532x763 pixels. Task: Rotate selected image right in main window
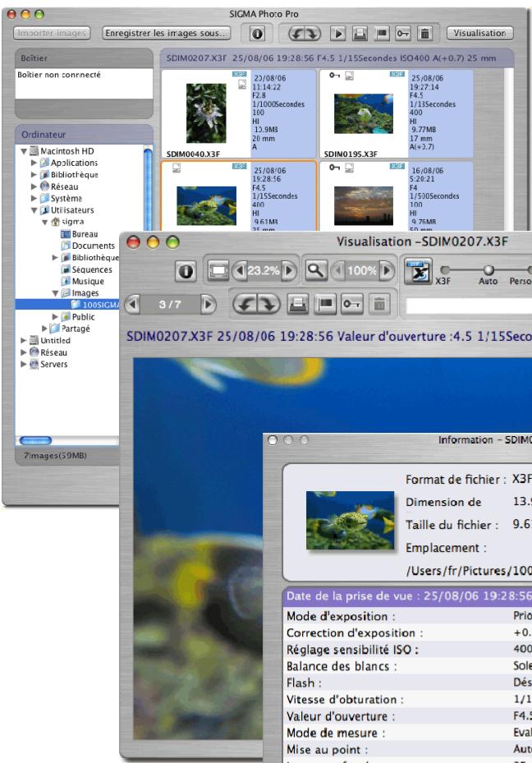(x=313, y=34)
